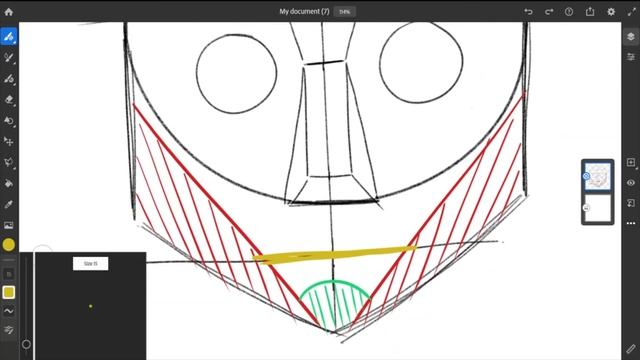Screen dimensions: 640x360
Task: Open Layer Properties panel
Action: [x=631, y=57]
